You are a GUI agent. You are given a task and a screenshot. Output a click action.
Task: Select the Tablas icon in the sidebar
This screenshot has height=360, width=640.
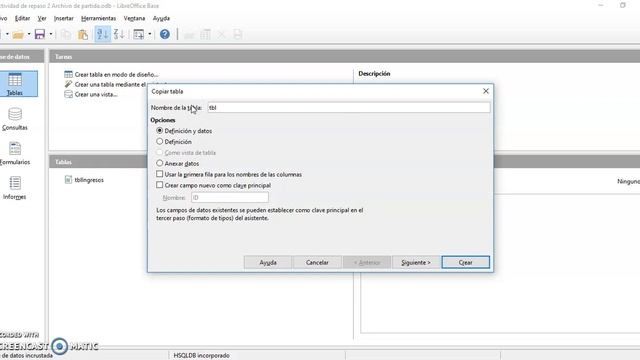[15, 84]
